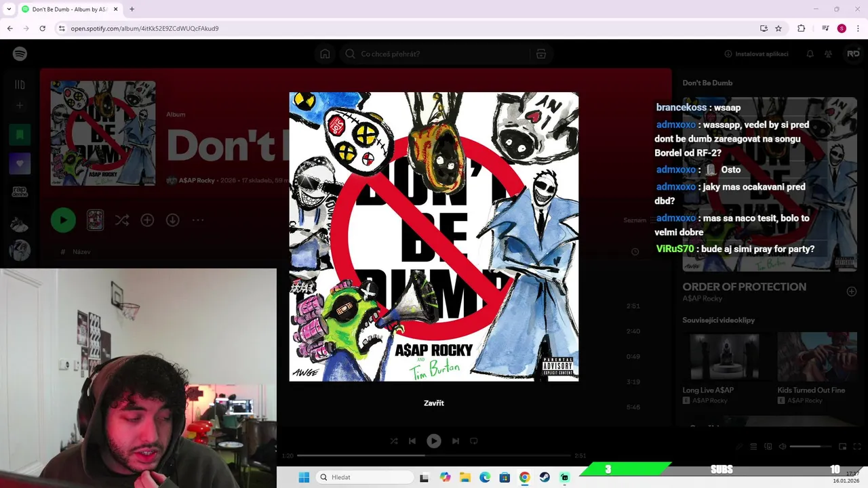The height and width of the screenshot is (488, 868).
Task: Click Instalovat aplikaci link
Action: tap(756, 54)
